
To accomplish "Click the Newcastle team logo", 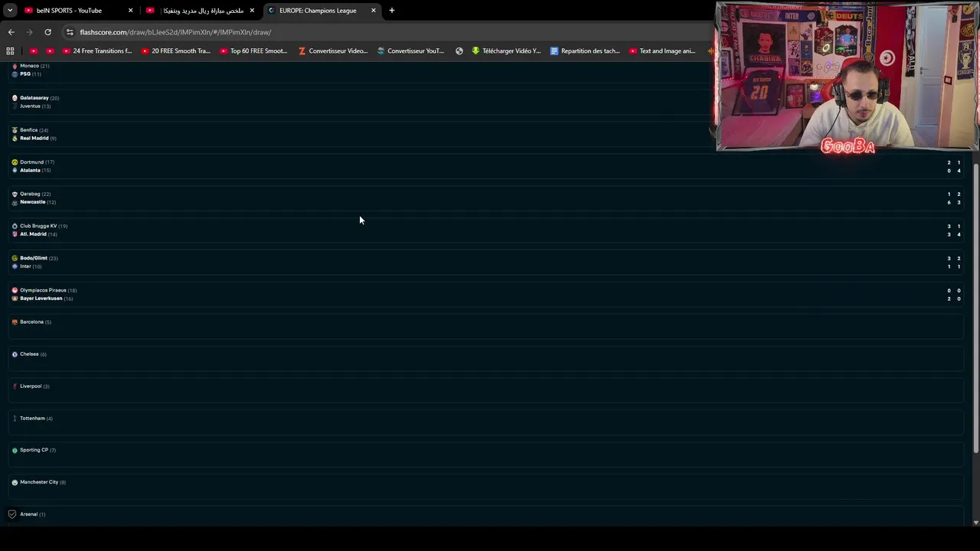I will pos(15,203).
